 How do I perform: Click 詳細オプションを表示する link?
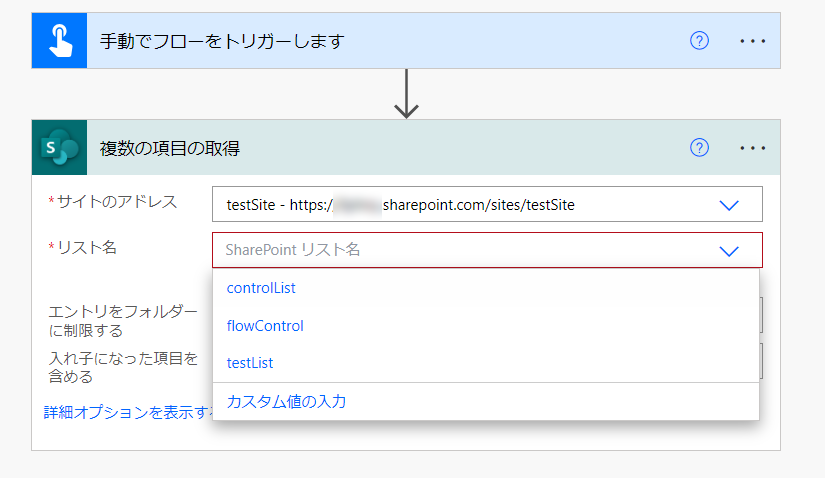[x=128, y=412]
